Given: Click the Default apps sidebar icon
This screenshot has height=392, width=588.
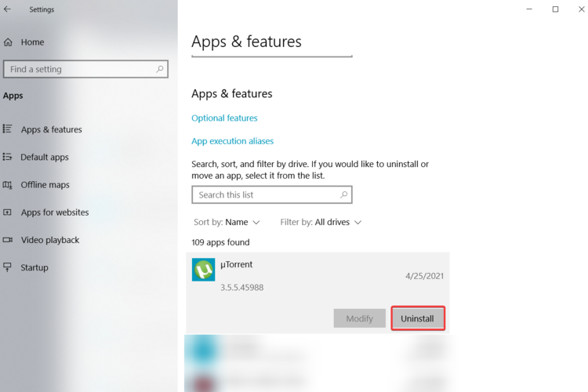Looking at the screenshot, I should 8,157.
